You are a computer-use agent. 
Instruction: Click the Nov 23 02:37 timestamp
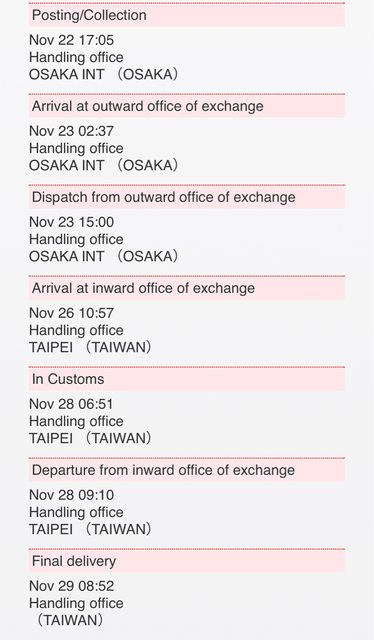71,131
